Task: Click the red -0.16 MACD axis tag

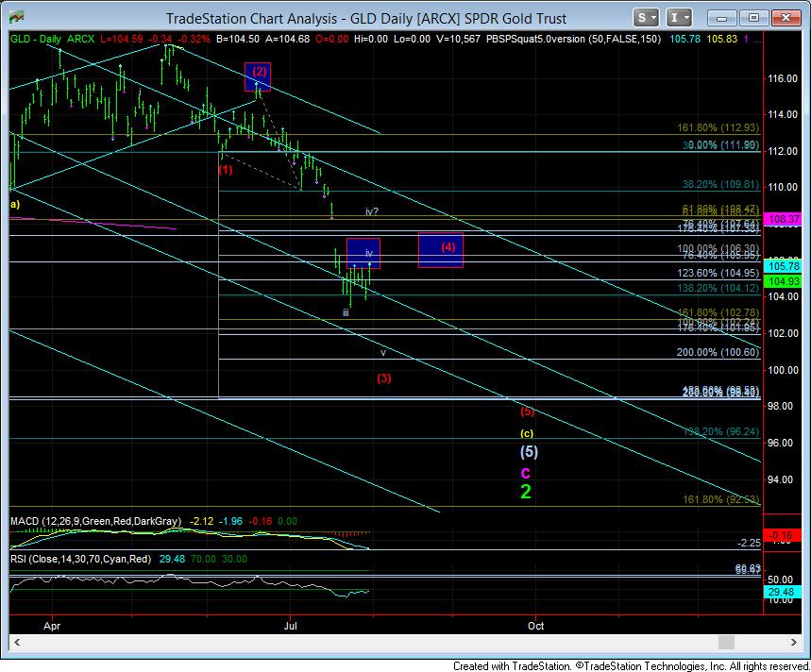Action: (781, 535)
